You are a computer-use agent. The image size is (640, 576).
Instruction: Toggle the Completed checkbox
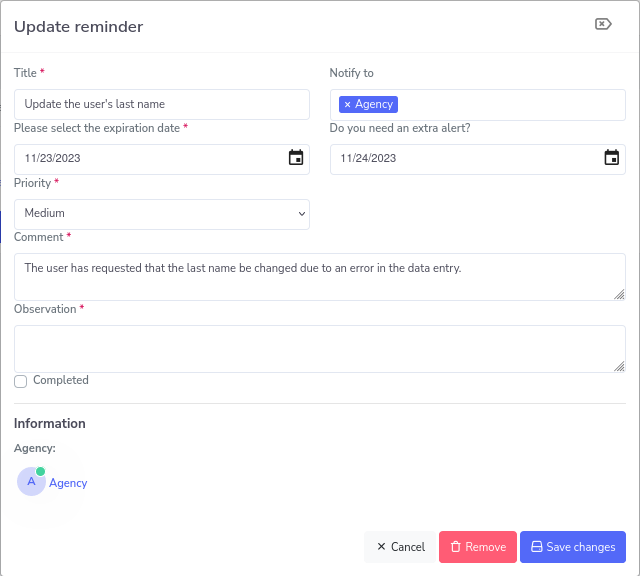coord(20,381)
